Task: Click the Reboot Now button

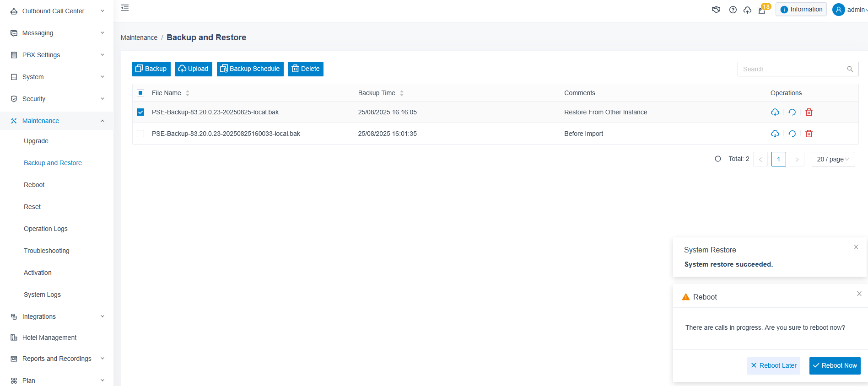Action: tap(835, 366)
